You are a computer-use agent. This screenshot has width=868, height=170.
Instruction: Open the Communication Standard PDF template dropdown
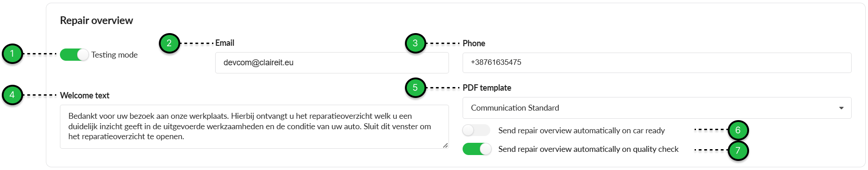[x=657, y=108]
